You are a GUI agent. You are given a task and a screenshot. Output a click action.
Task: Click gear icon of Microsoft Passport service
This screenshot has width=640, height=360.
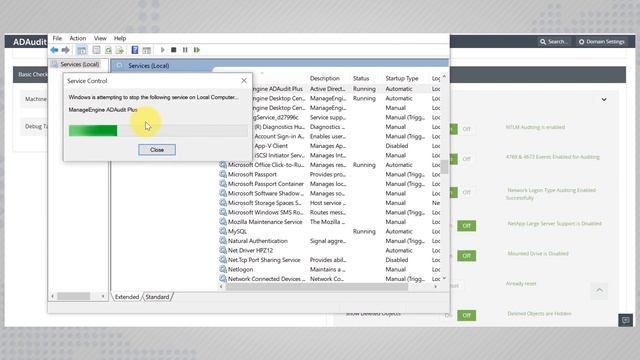click(x=223, y=174)
